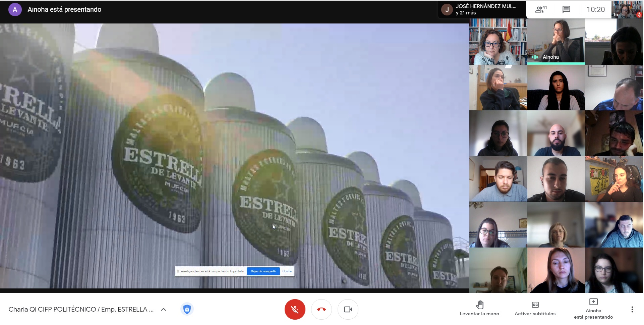Click the clock showing 10:20
The height and width of the screenshot is (325, 644).
[595, 9]
